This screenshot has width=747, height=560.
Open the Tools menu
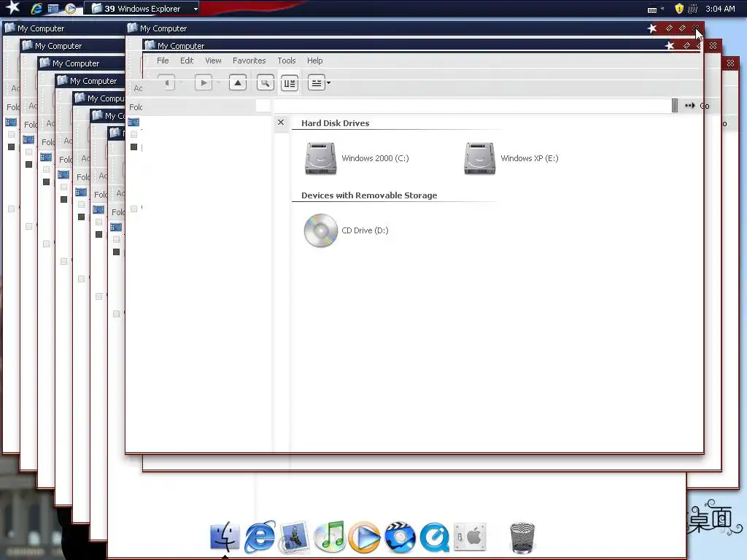pyautogui.click(x=286, y=61)
